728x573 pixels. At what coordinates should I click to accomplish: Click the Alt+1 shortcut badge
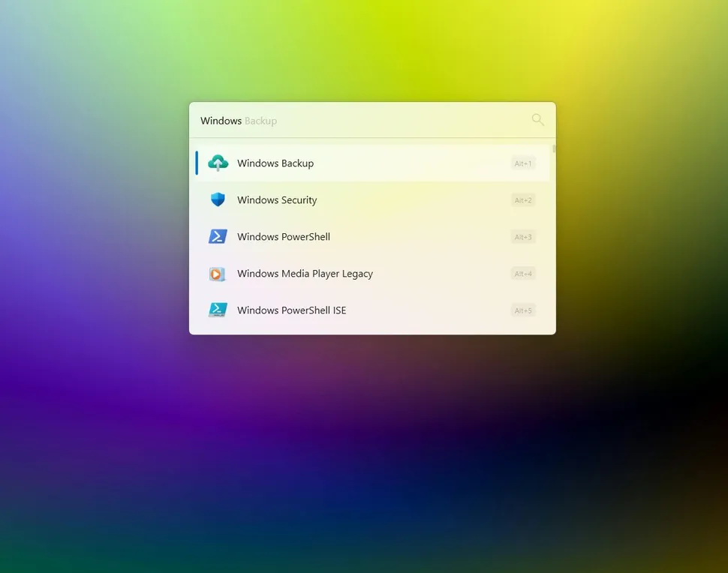coord(522,163)
